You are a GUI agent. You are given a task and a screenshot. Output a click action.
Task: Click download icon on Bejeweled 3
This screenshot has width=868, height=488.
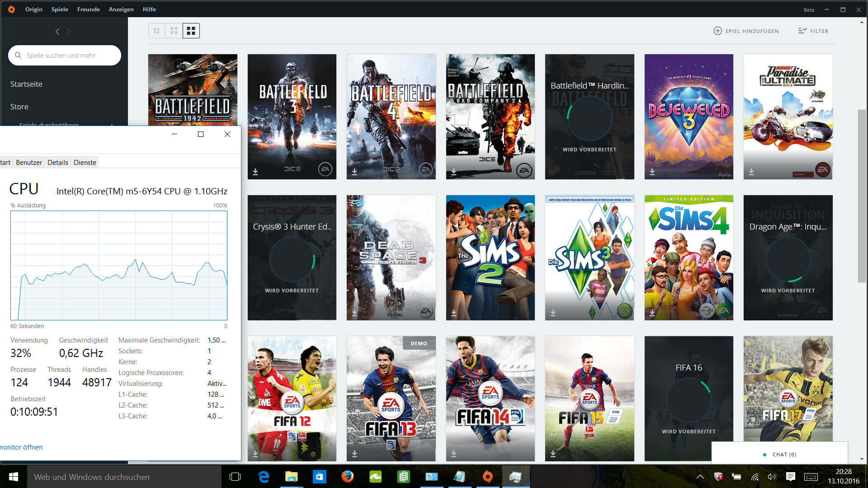point(652,172)
